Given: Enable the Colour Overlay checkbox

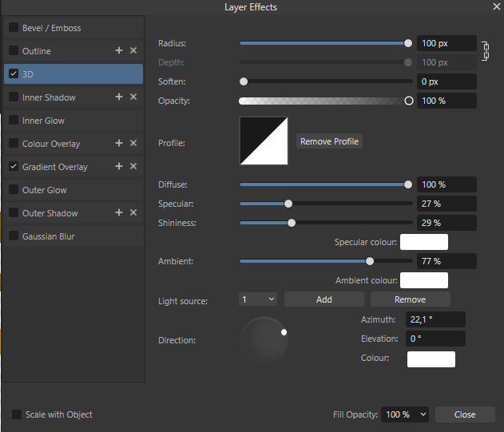Looking at the screenshot, I should click(x=14, y=143).
